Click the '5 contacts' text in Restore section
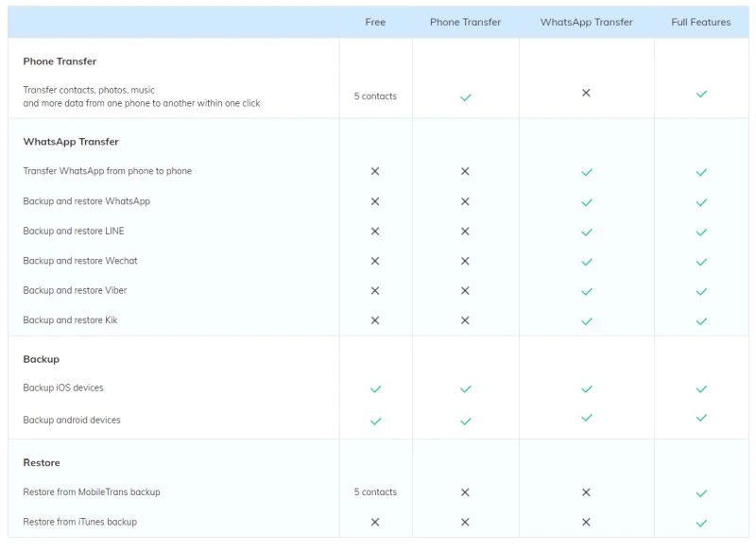756x551 pixels. pos(375,491)
